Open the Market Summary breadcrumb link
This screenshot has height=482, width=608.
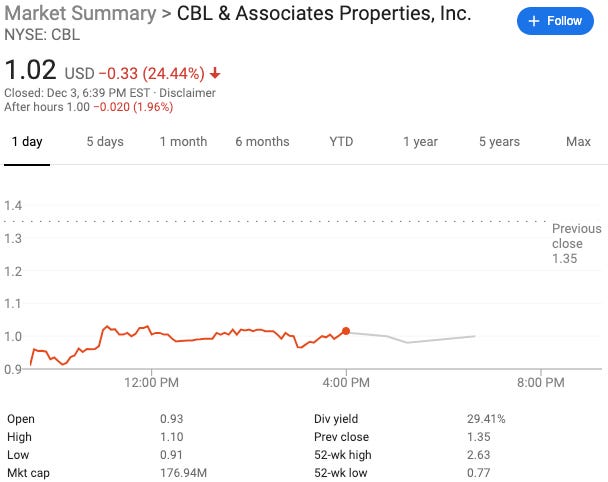click(80, 15)
